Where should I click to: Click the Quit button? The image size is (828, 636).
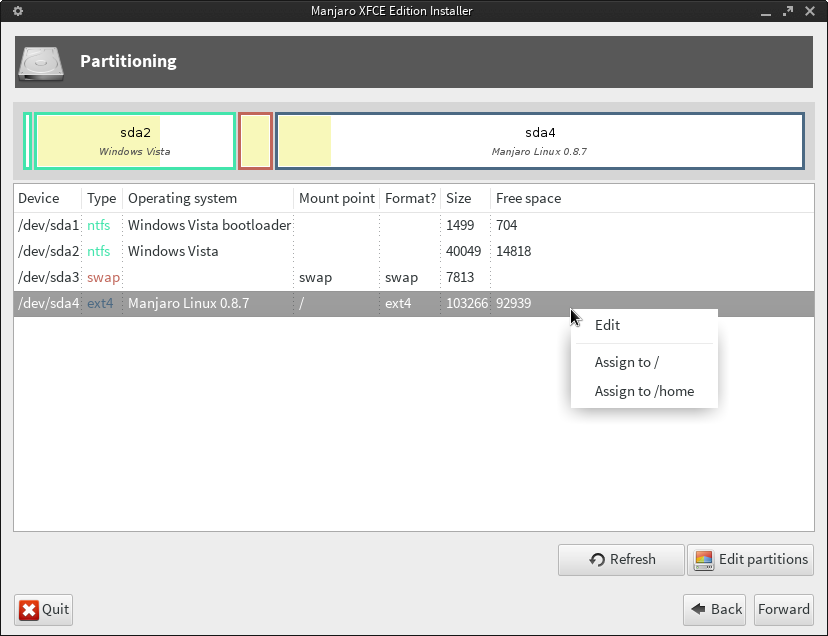(43, 610)
